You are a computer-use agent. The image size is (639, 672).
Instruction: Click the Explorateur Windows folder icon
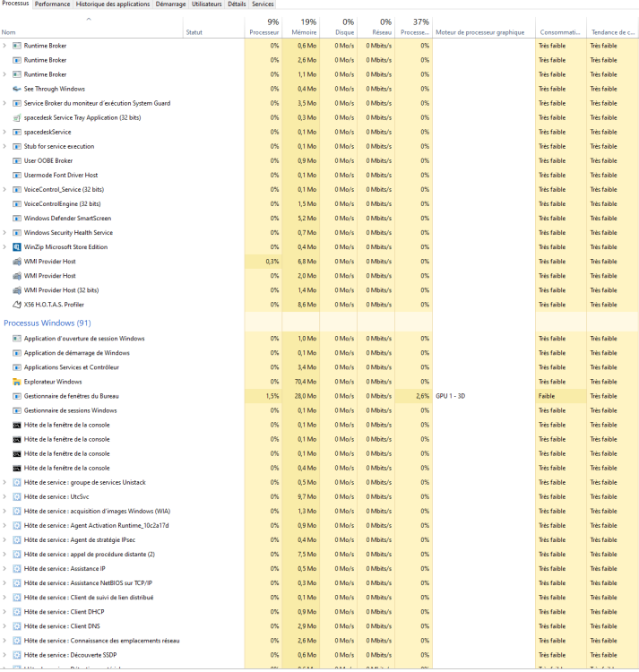click(x=17, y=382)
